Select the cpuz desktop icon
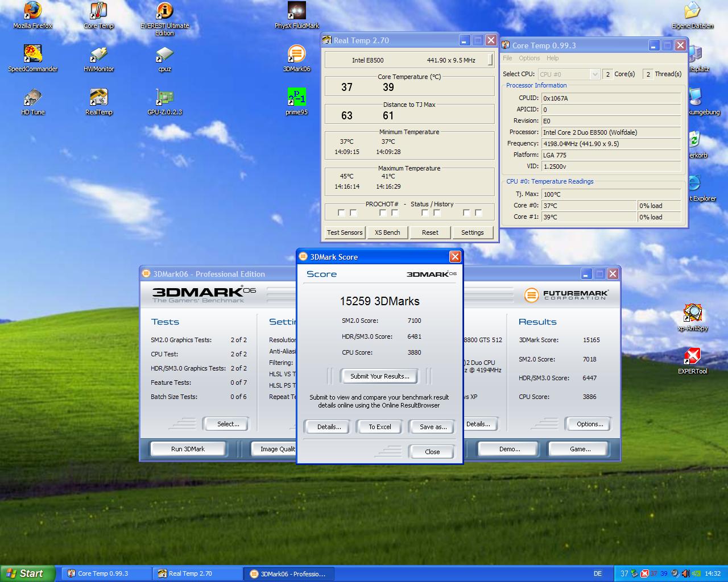The width and height of the screenshot is (728, 582). (164, 59)
